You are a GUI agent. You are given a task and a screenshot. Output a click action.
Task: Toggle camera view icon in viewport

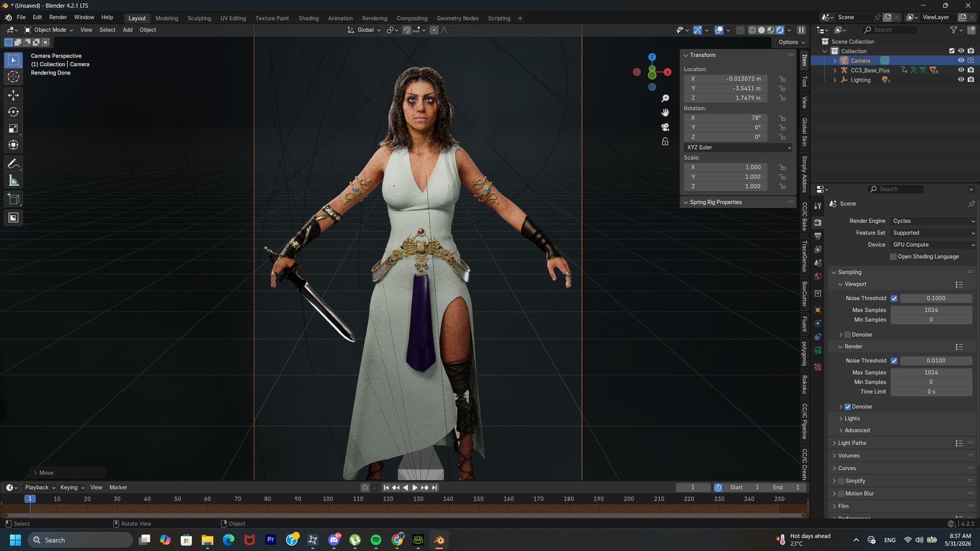(665, 127)
